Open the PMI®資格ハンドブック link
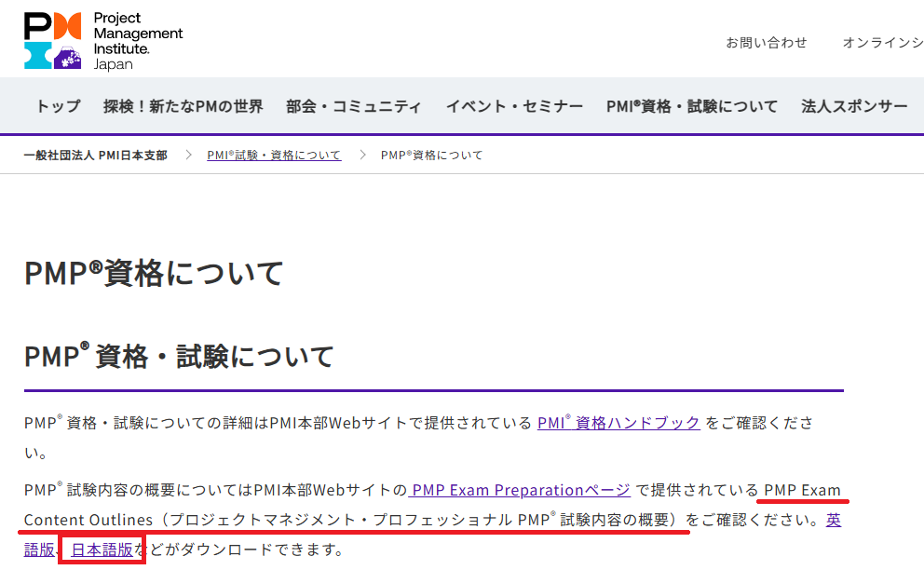 tap(618, 423)
